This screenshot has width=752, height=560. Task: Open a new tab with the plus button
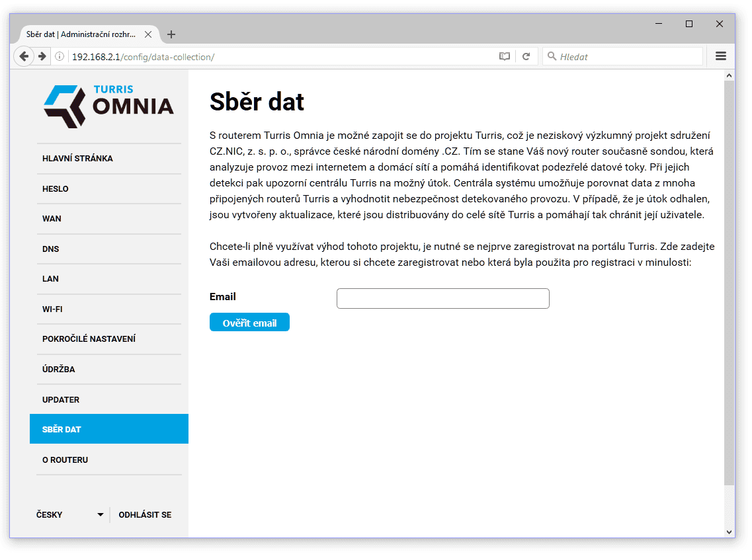tap(171, 34)
